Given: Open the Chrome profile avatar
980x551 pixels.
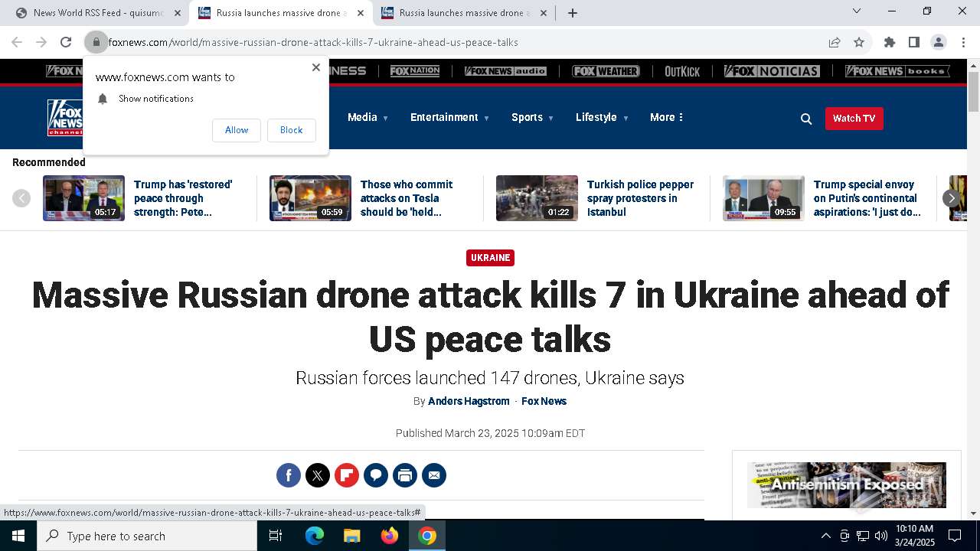Looking at the screenshot, I should [939, 42].
